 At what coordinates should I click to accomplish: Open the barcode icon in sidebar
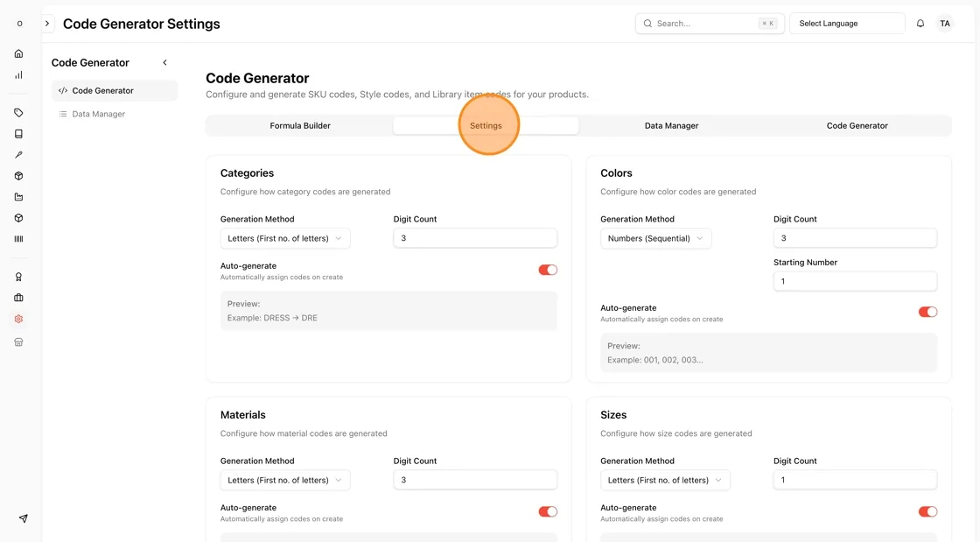(18, 239)
